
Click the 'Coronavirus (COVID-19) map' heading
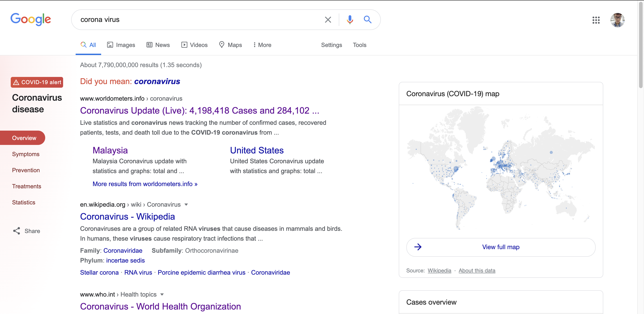click(452, 94)
